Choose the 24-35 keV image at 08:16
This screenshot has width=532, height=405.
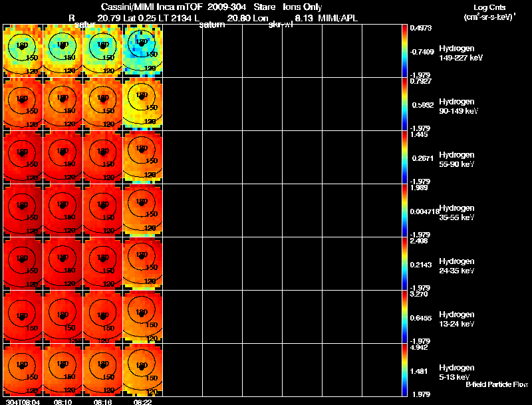(103, 263)
